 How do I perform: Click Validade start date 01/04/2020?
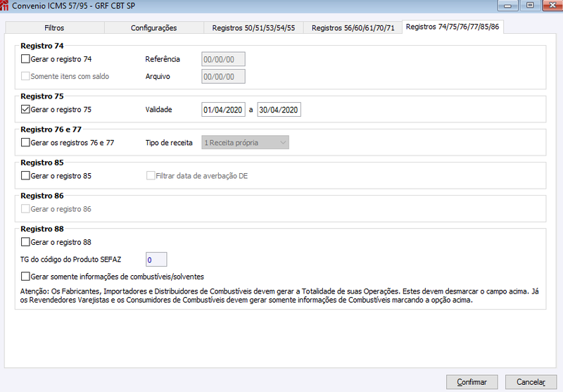(x=223, y=110)
